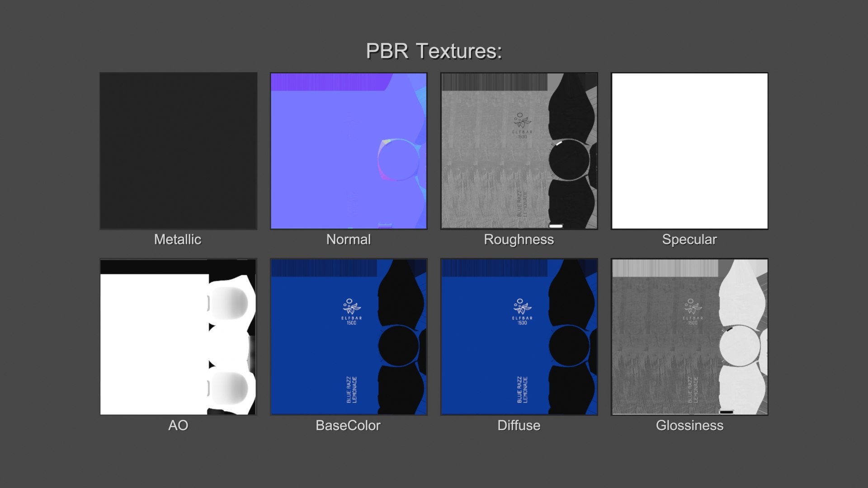The image size is (868, 488).
Task: Click the black circle in Diffuse texture
Action: 569,346
